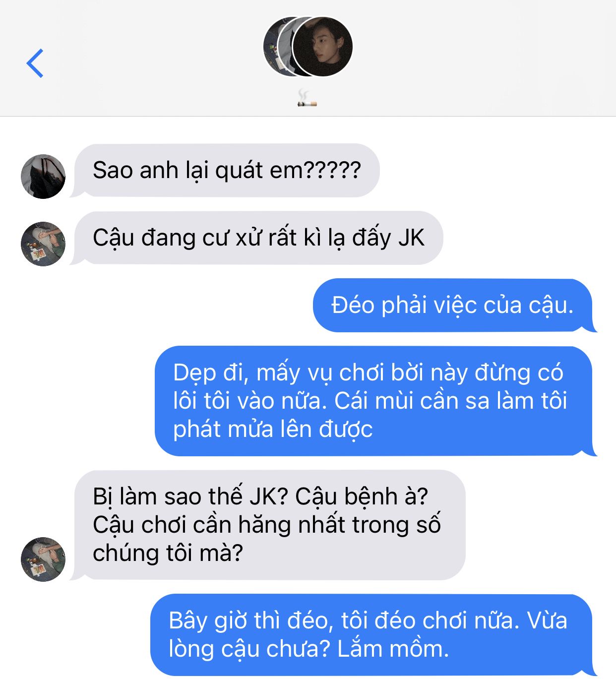Tap the avatar beside "Bị làm sao thế JK?" message
Image resolution: width=616 pixels, height=679 pixels.
coord(43,559)
